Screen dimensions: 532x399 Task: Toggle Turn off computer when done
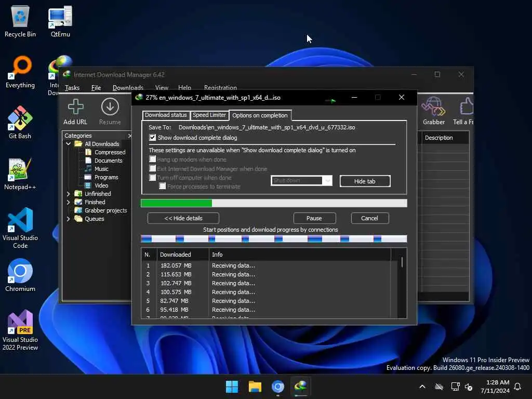point(153,178)
